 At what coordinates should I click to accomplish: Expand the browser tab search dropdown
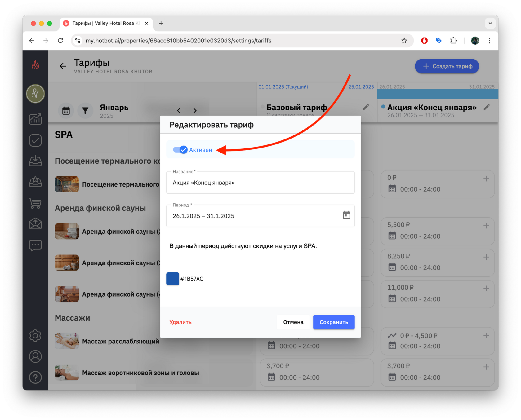click(x=490, y=23)
